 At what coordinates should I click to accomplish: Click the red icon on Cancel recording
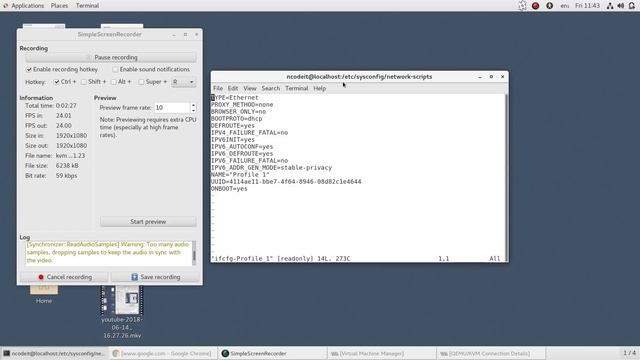pyautogui.click(x=41, y=277)
